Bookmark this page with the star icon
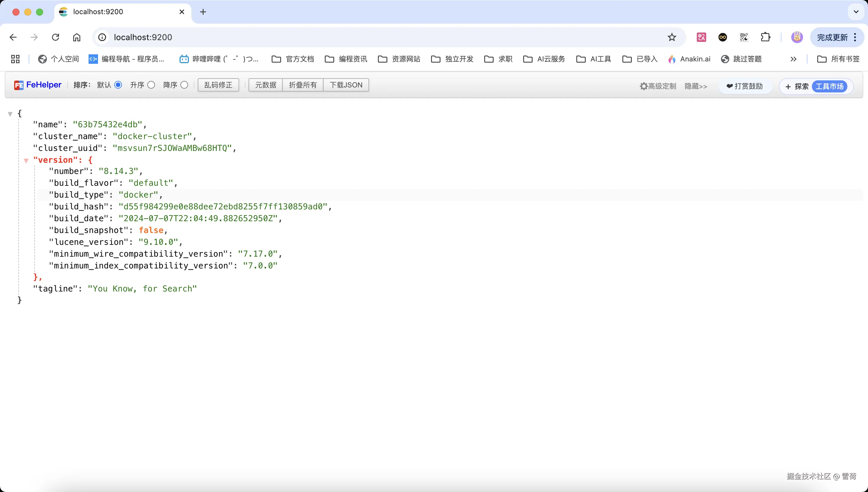This screenshot has width=868, height=492. pos(672,37)
